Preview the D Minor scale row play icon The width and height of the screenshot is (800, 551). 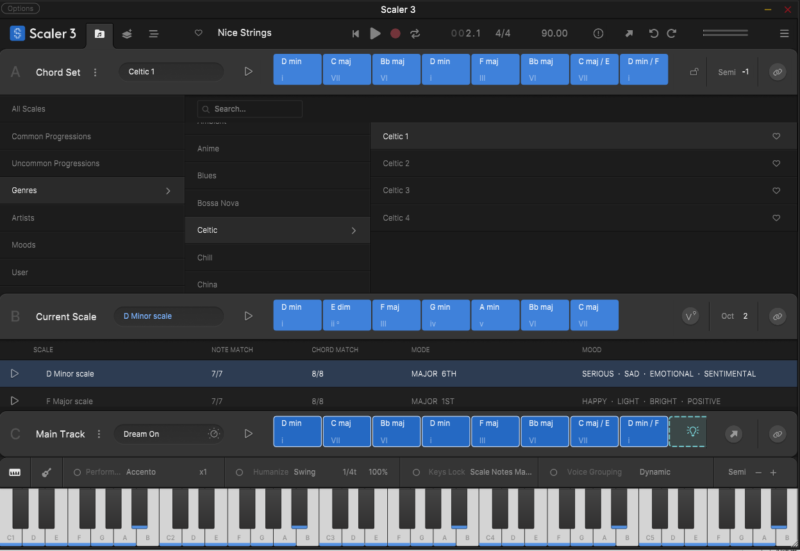tap(14, 373)
